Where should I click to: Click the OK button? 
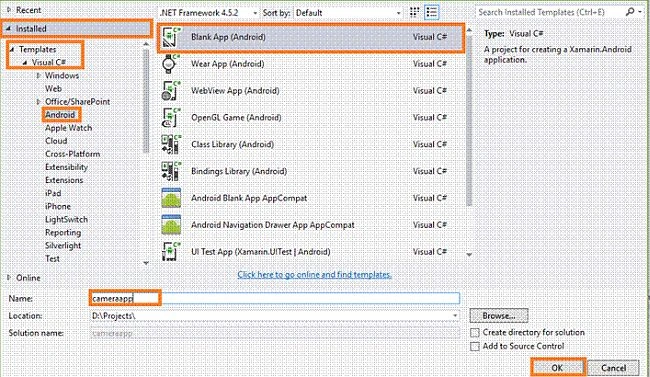[558, 368]
